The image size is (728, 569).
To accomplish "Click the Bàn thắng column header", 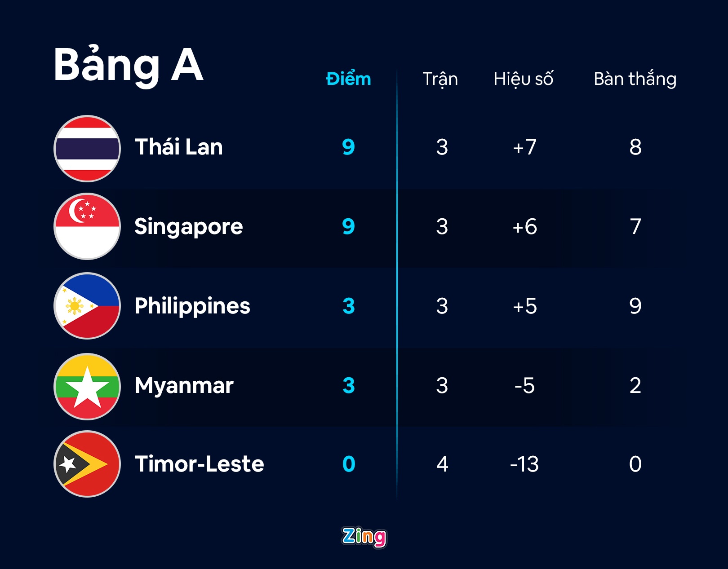I will pos(635,79).
